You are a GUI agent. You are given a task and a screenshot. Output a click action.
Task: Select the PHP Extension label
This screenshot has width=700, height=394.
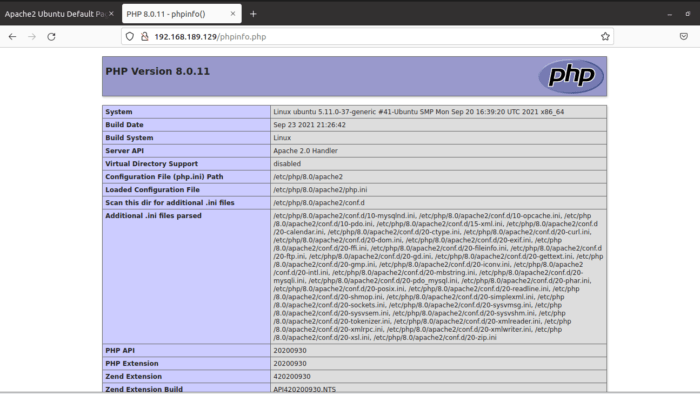click(132, 363)
